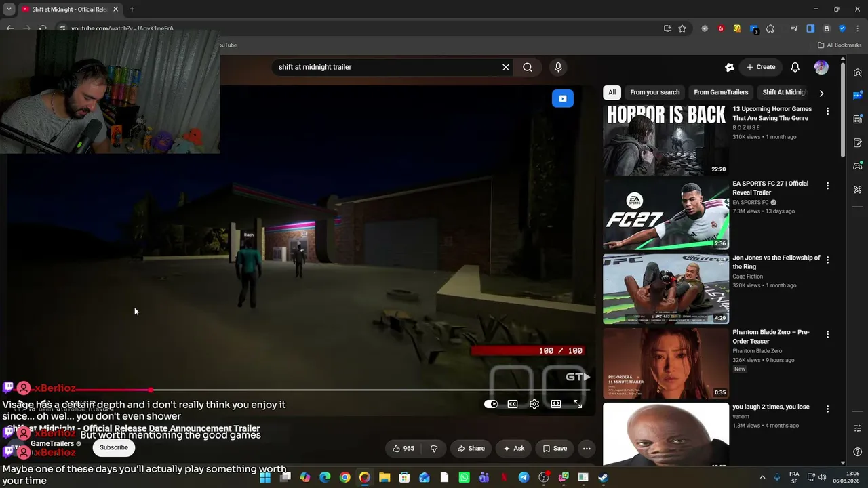Screen dimensions: 868x488
Task: Open the GameTrailers channel name
Action: click(52, 443)
